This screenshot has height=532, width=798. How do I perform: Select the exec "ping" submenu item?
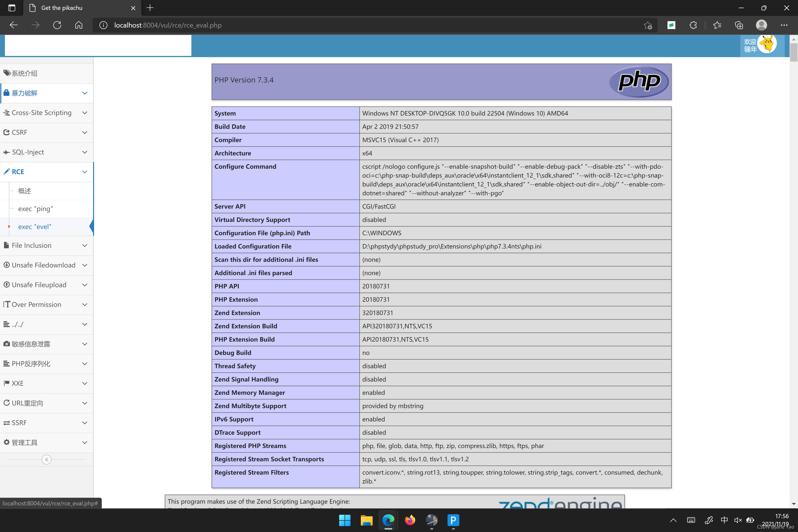click(x=36, y=209)
